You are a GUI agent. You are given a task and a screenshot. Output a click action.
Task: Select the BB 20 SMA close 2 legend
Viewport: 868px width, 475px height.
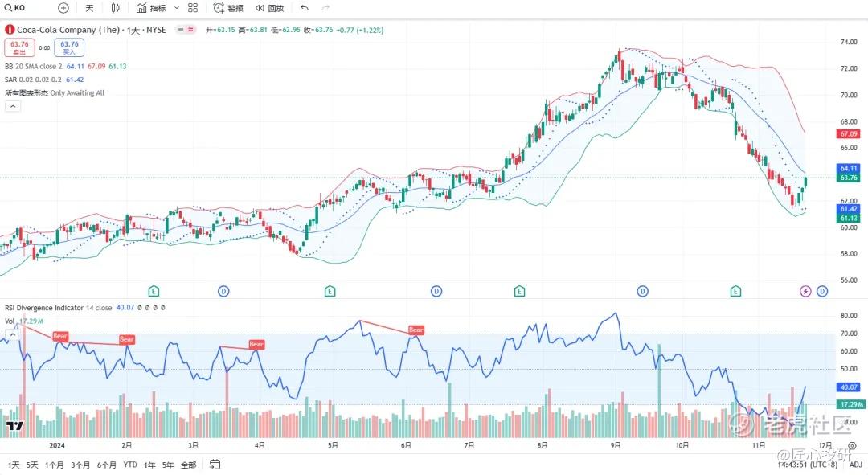point(34,66)
